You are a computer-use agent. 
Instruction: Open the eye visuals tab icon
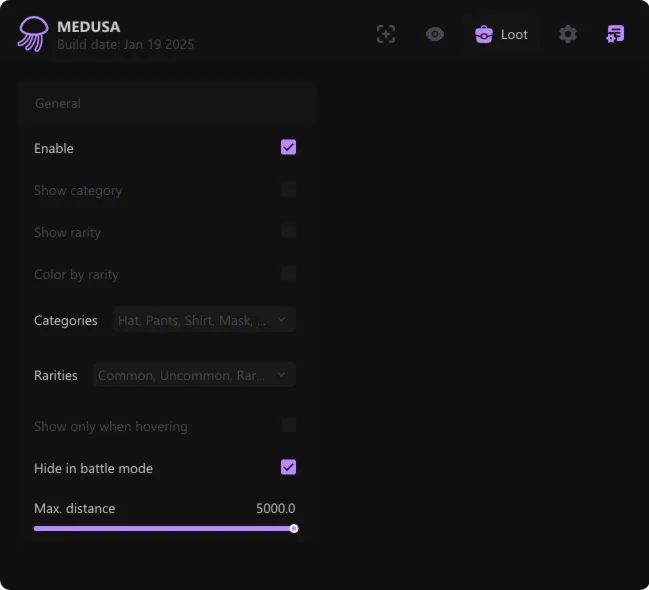point(435,34)
